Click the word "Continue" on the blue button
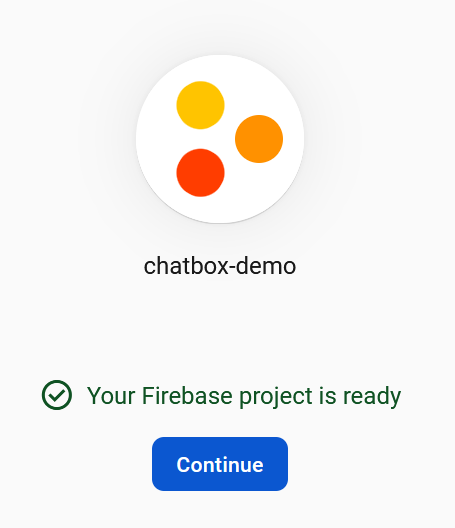This screenshot has height=528, width=455. point(220,465)
